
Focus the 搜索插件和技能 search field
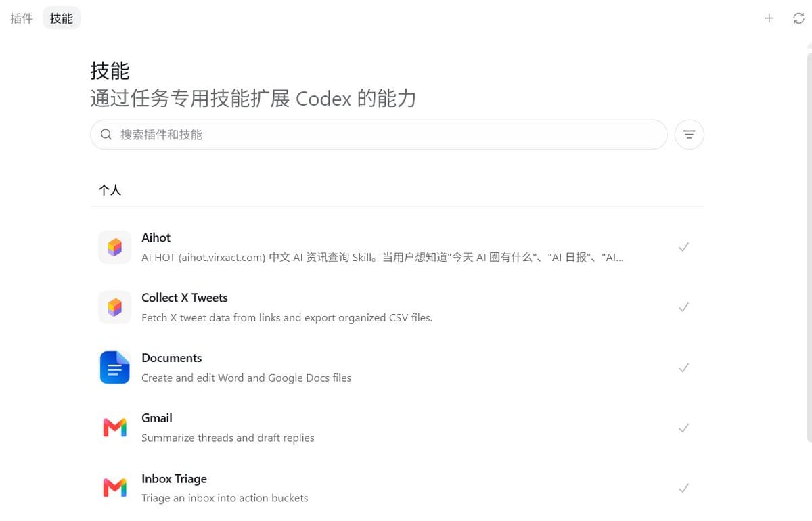[x=379, y=135]
